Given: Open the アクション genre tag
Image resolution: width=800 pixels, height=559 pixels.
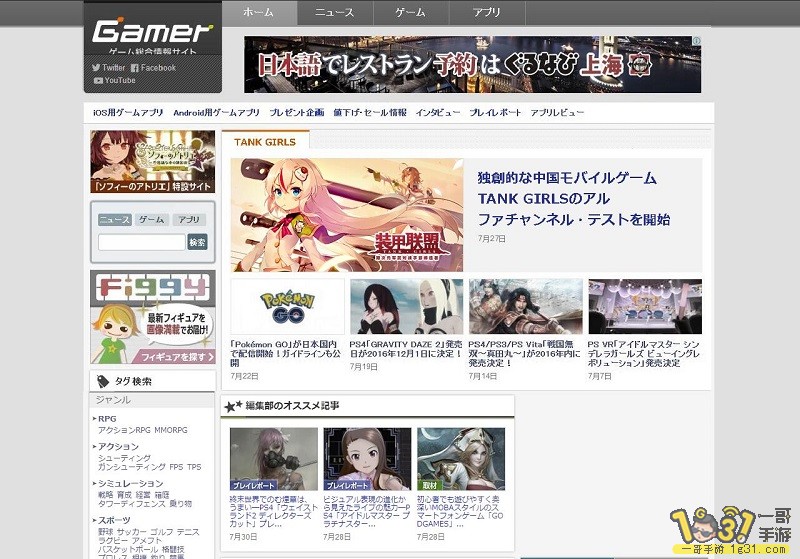Looking at the screenshot, I should pyautogui.click(x=118, y=446).
